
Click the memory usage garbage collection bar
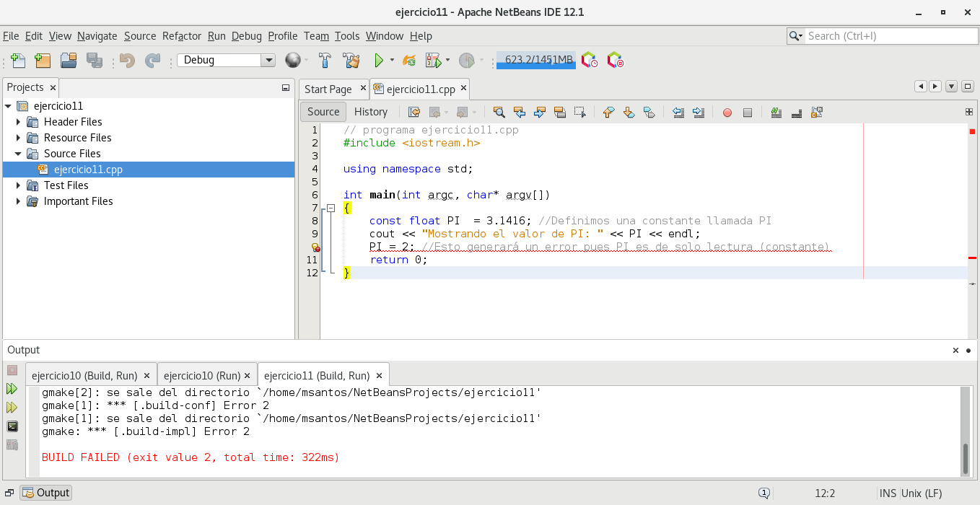[x=535, y=61]
